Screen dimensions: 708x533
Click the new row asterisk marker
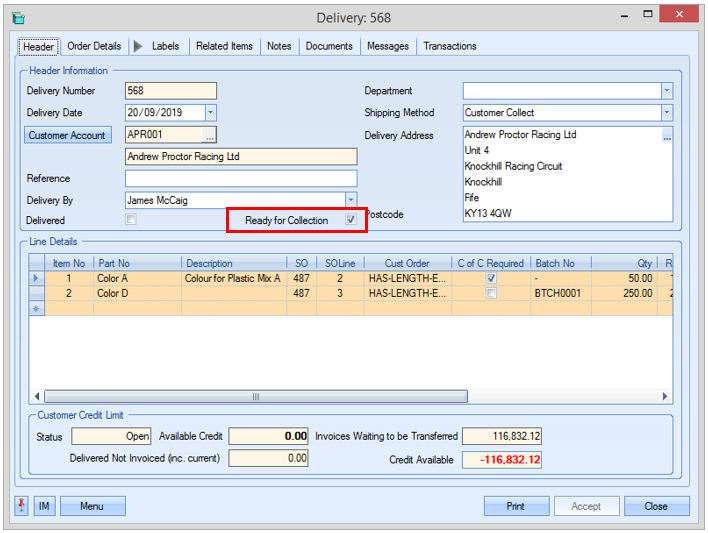[x=38, y=309]
